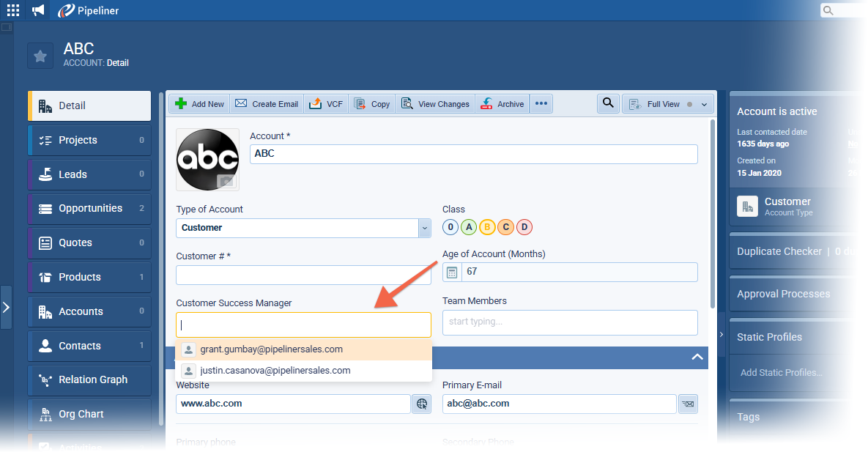Screen dimensions: 868x452
Task: Click the Archive button
Action: [502, 104]
